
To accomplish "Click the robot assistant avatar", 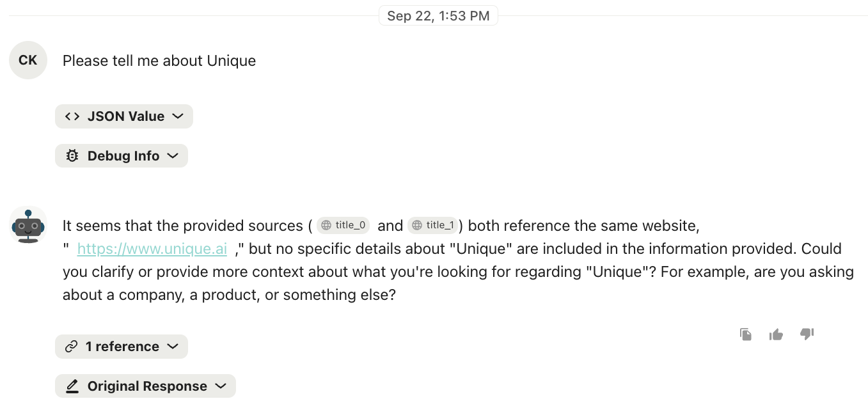I will tap(28, 225).
